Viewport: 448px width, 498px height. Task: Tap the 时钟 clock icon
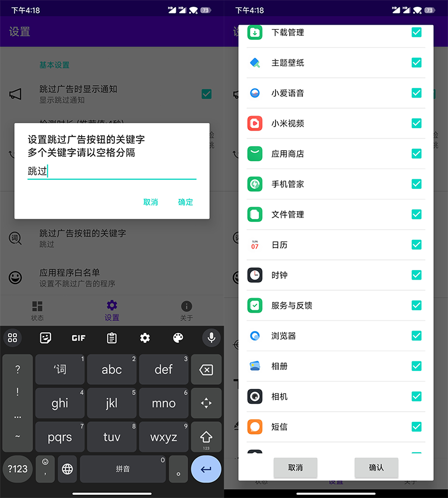[x=255, y=275]
